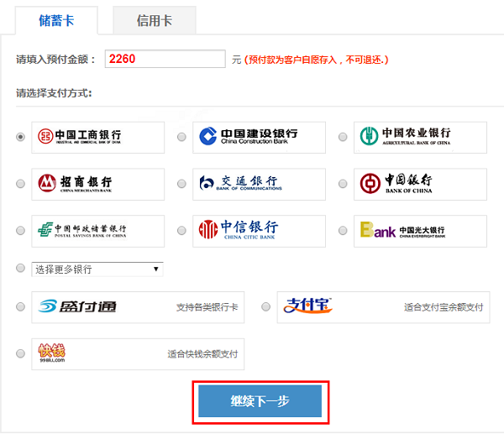504x434 pixels.
Task: Click the China Construction Bank logo
Action: coord(259,137)
